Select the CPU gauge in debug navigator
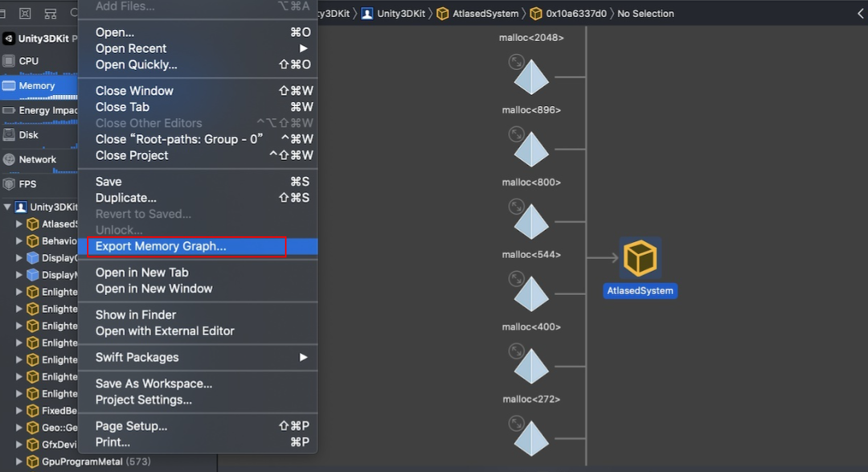Viewport: 868px width, 472px height. 39,61
